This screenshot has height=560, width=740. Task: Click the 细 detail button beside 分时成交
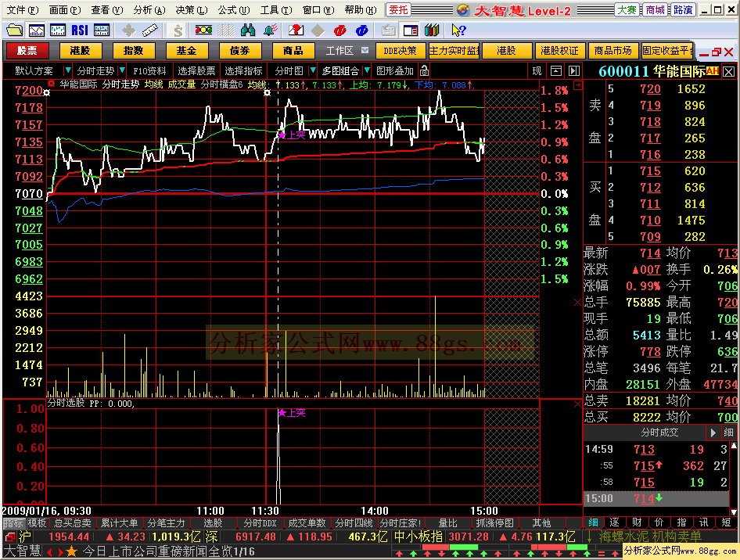[x=729, y=433]
